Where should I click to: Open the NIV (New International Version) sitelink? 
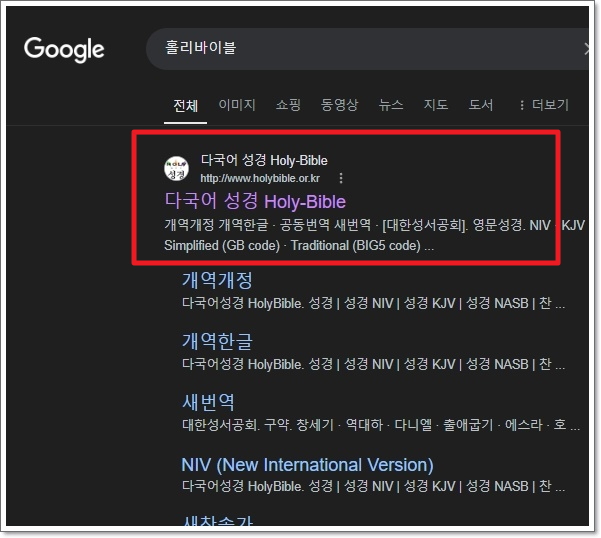coord(307,465)
